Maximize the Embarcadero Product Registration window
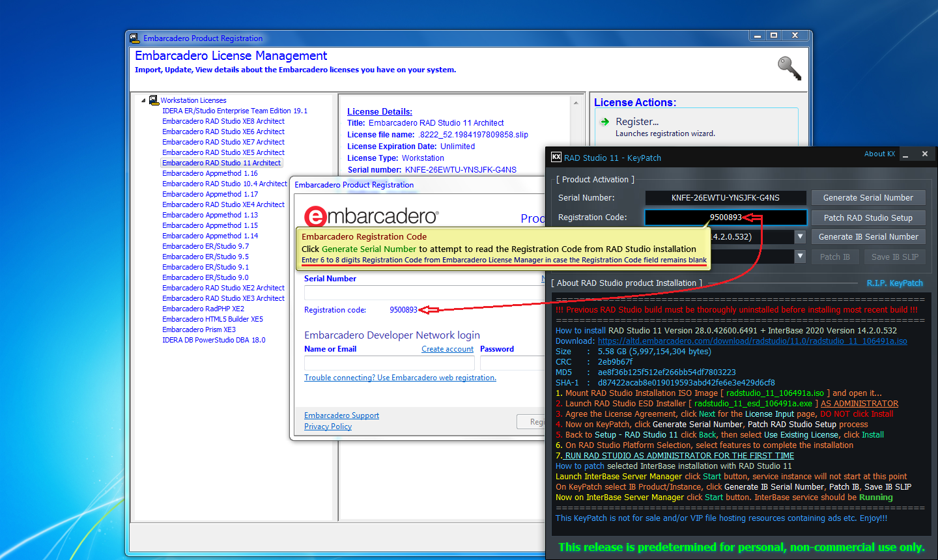 774,35
